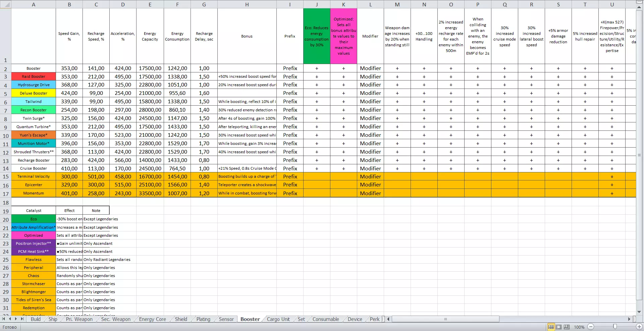Switch to the Plating sheet
644x331 pixels.
point(203,319)
